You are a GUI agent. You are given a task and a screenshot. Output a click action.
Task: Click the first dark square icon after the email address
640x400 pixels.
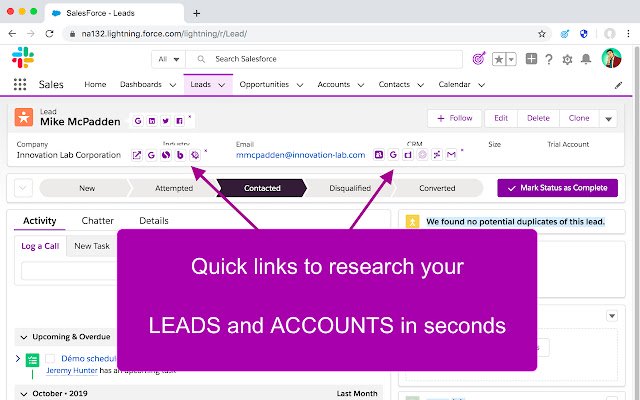point(379,155)
